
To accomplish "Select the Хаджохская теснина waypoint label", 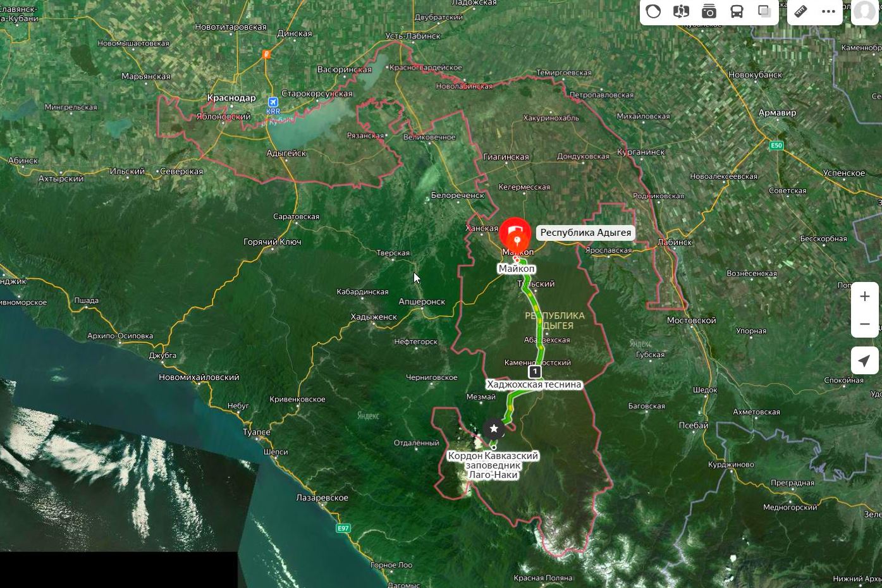I will coord(534,384).
